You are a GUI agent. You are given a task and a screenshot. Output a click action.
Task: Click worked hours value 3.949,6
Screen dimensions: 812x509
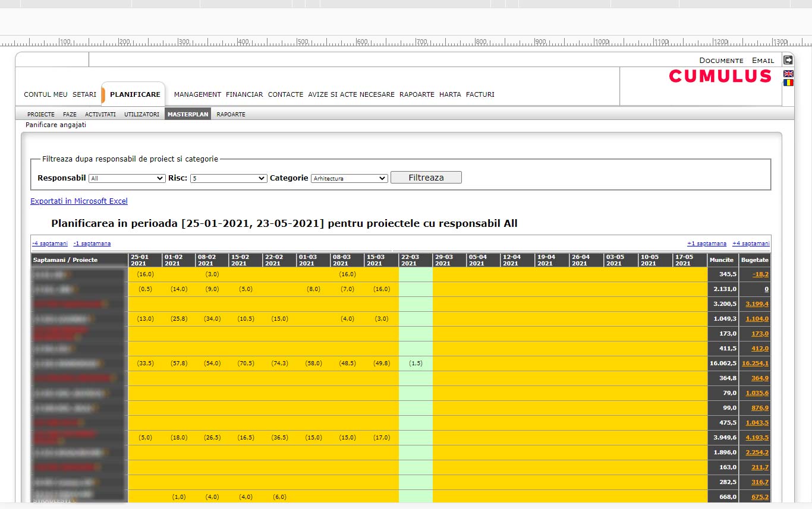point(725,438)
